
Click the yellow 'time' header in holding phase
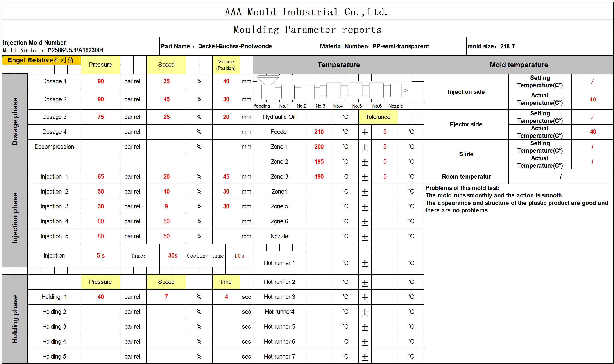pos(226,282)
